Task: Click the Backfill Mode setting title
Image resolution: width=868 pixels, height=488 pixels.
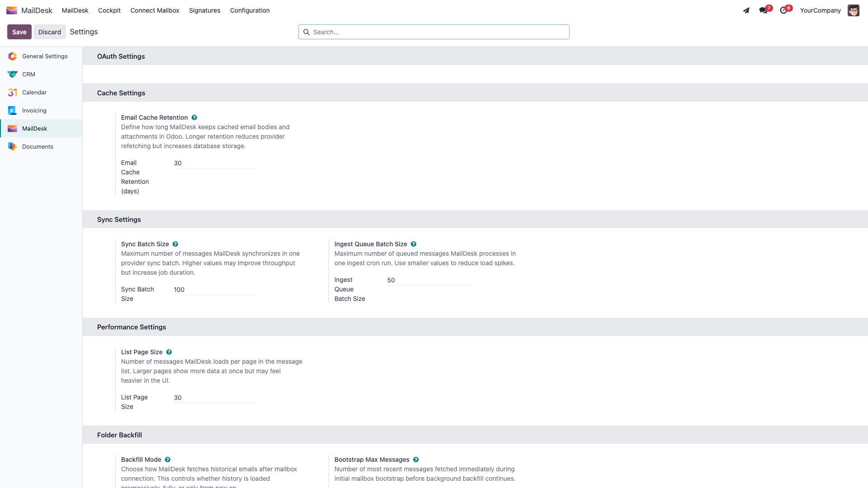Action: click(141, 460)
